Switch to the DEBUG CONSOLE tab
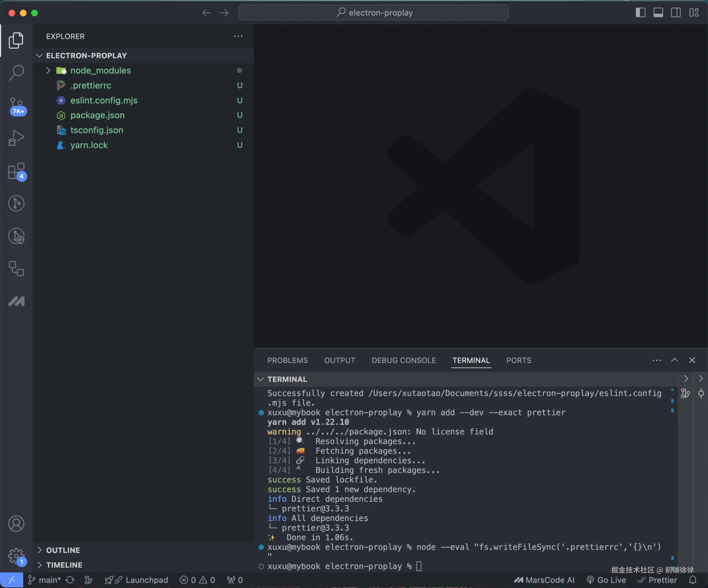The image size is (708, 588). [x=404, y=360]
